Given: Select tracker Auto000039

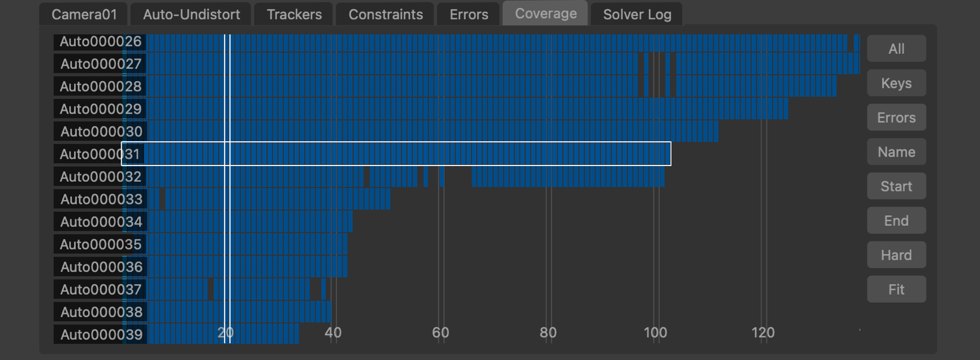Looking at the screenshot, I should point(100,335).
